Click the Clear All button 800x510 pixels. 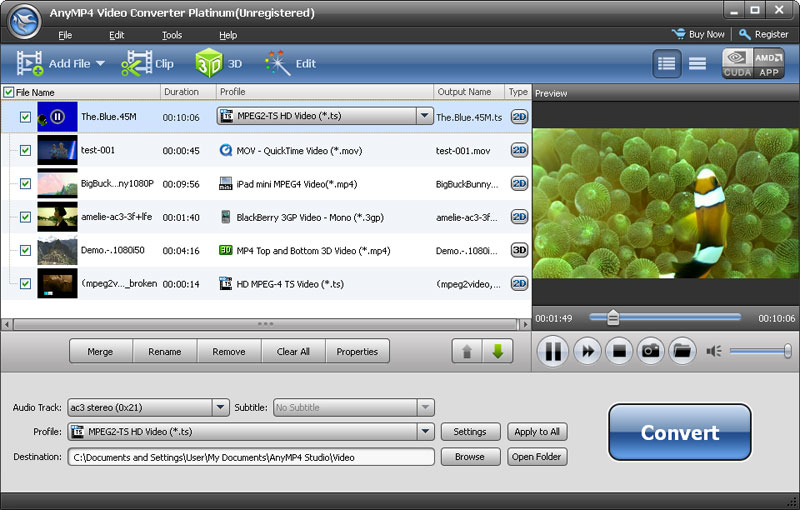click(293, 351)
